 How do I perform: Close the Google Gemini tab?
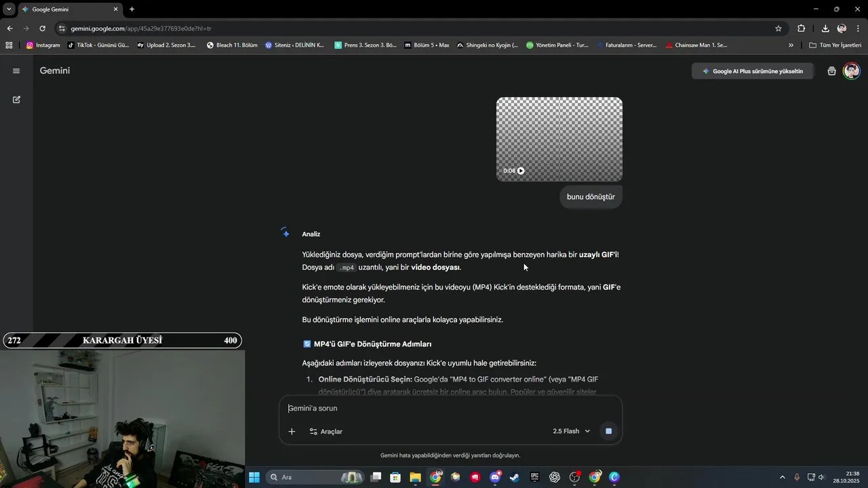[115, 9]
